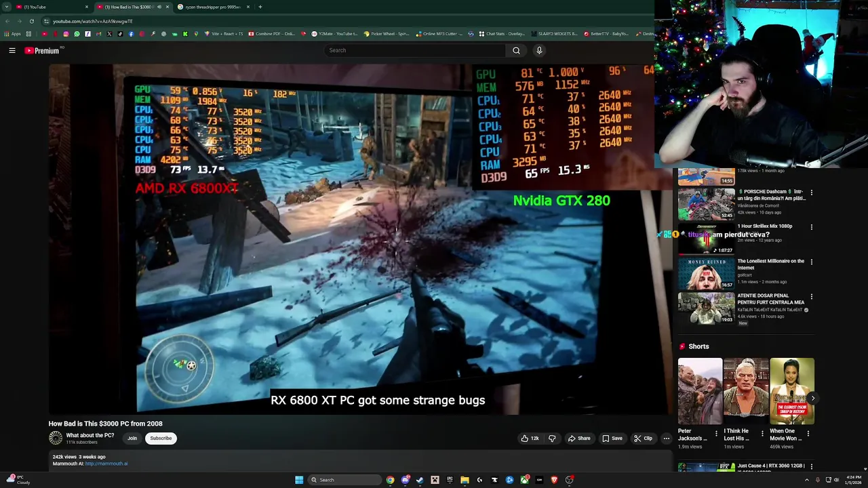Open options for The Loneliest Millionaire video
The height and width of the screenshot is (488, 868).
pos(811,262)
